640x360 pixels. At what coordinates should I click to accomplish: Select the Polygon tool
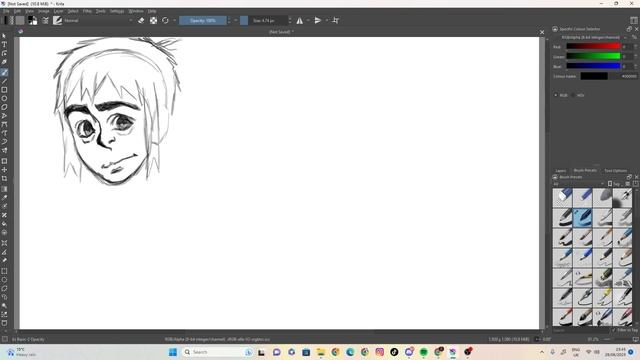(x=4, y=107)
